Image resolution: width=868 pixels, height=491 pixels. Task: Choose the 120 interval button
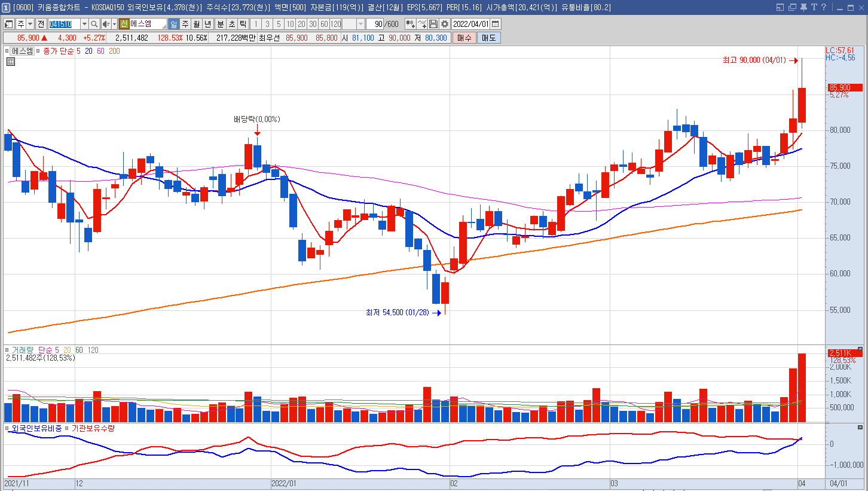pyautogui.click(x=335, y=24)
